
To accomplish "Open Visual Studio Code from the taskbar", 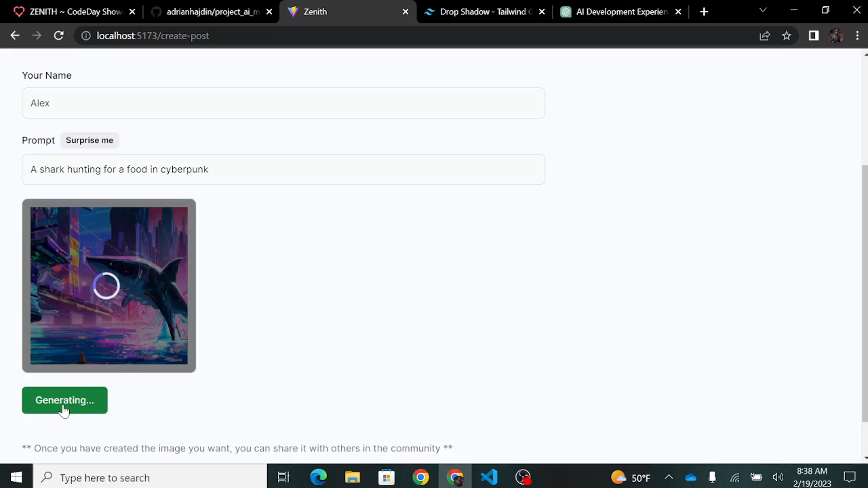I will tap(489, 477).
